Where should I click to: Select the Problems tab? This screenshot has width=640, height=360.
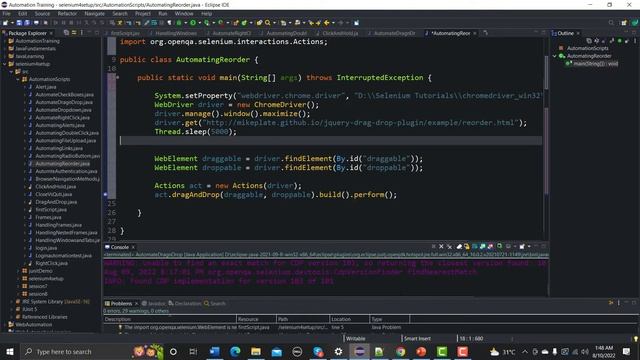121,303
